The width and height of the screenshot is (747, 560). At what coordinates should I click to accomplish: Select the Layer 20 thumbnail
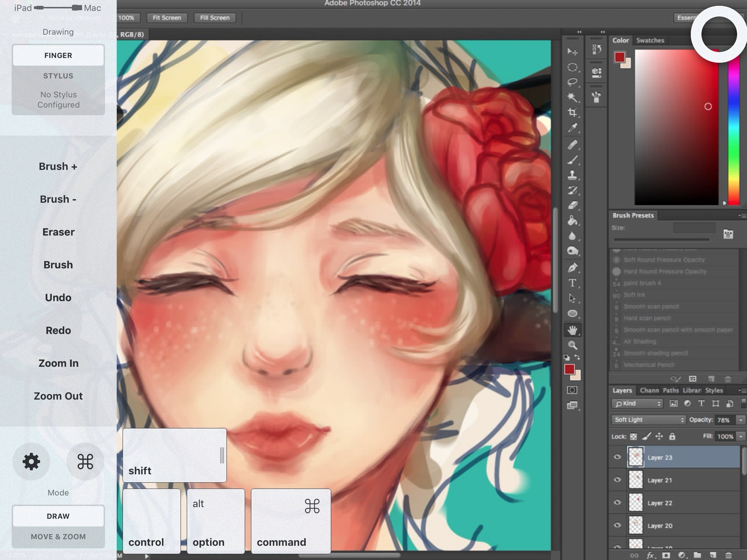tap(636, 525)
